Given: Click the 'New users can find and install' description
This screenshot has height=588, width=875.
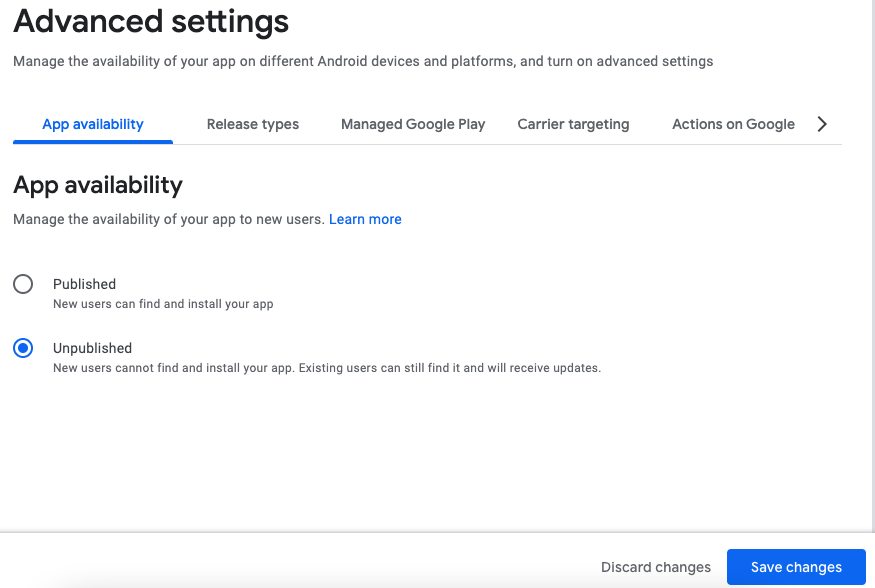Looking at the screenshot, I should 163,304.
